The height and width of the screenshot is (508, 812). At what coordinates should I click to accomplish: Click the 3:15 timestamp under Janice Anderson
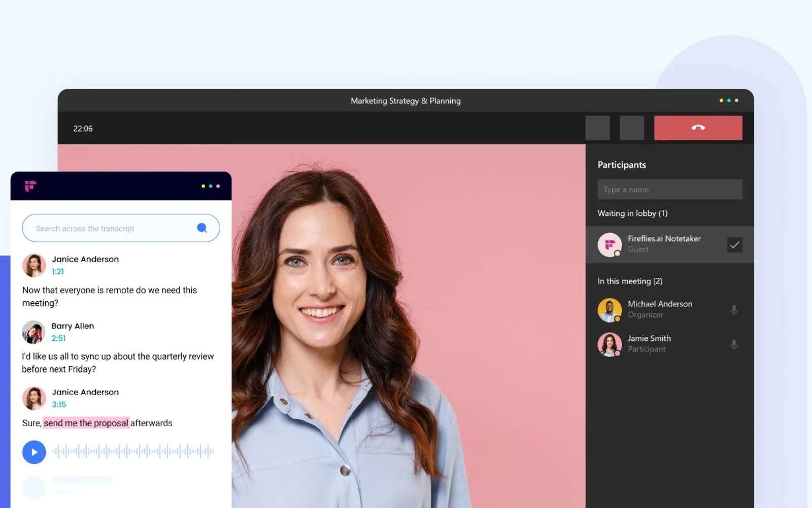59,404
